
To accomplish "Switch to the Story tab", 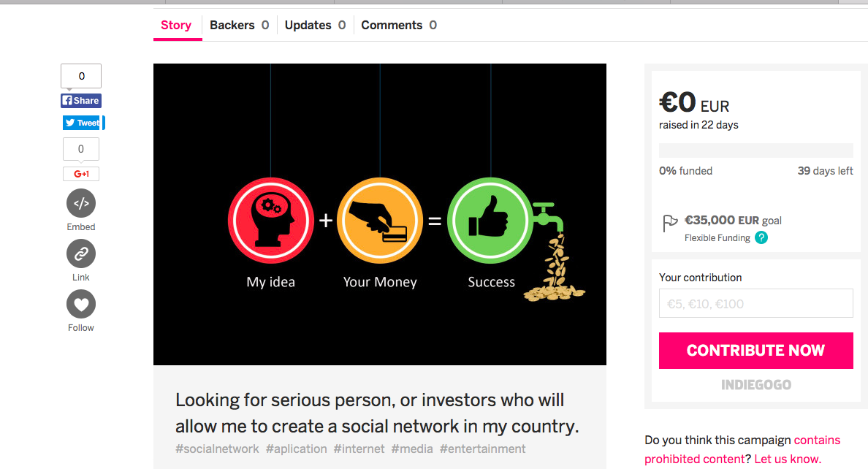I will pos(176,25).
